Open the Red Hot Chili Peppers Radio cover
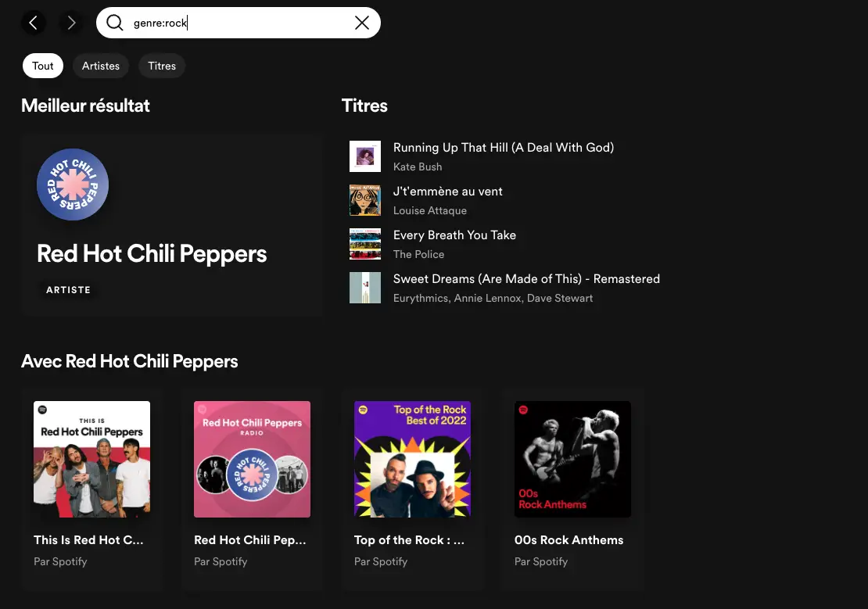 252,459
